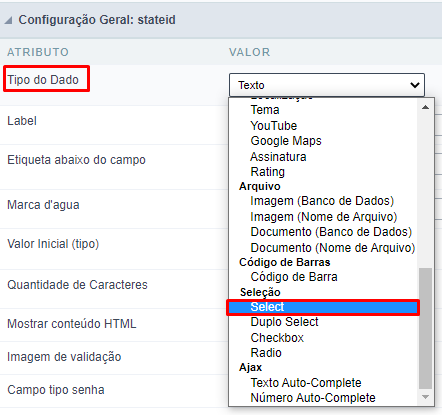
Task: Open the Tipo do Dado dropdown
Action: pyautogui.click(x=327, y=85)
